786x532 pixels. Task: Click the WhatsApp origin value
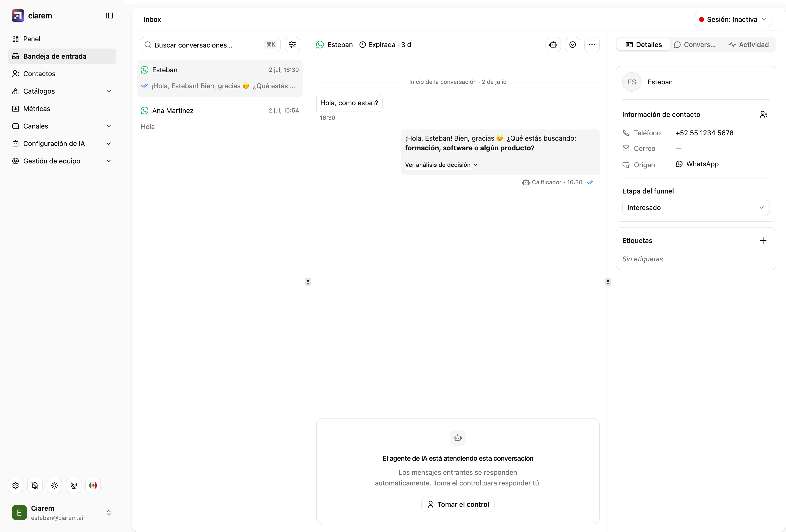click(698, 164)
